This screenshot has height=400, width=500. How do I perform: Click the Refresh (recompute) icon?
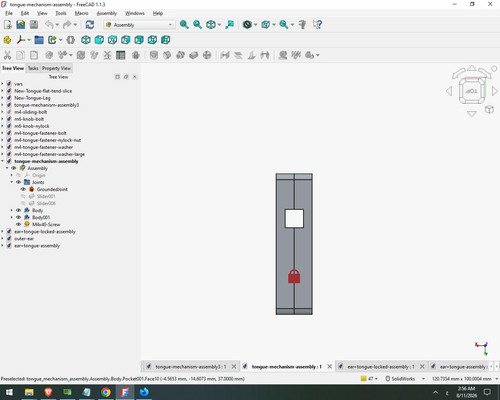pos(90,25)
